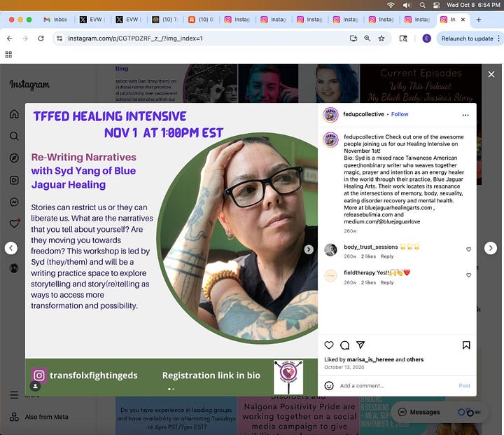The width and height of the screenshot is (504, 435).
Task: Open marisa_is_hereee liker profile
Action: coord(370,359)
